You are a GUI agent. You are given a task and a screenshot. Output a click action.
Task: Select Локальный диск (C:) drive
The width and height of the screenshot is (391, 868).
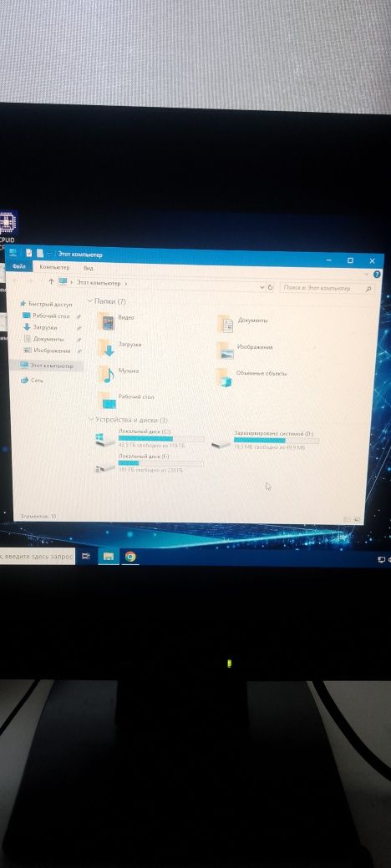[149, 438]
